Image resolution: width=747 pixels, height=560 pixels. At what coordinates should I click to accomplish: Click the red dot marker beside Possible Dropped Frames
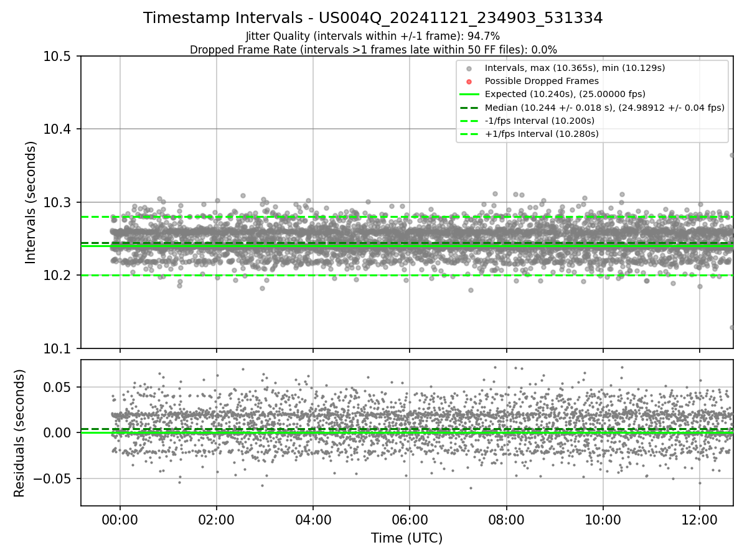[x=469, y=82]
